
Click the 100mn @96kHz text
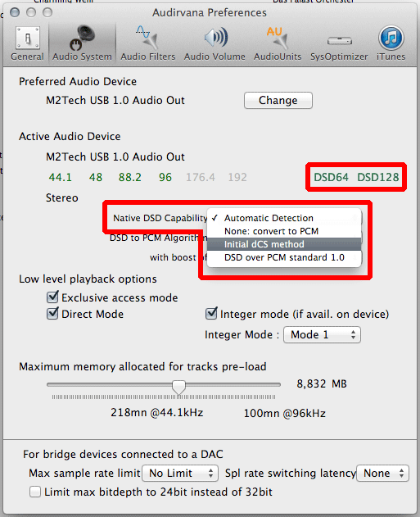pos(285,413)
